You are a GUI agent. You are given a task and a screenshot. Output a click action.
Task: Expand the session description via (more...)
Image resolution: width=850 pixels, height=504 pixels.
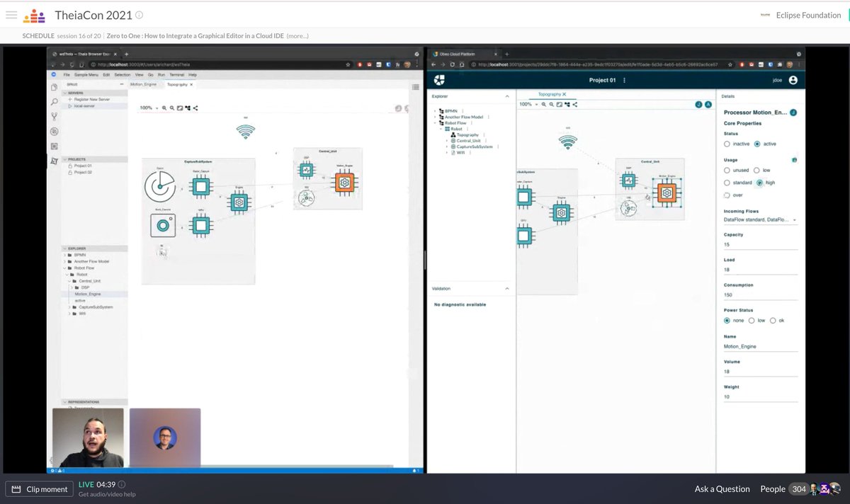(x=297, y=36)
